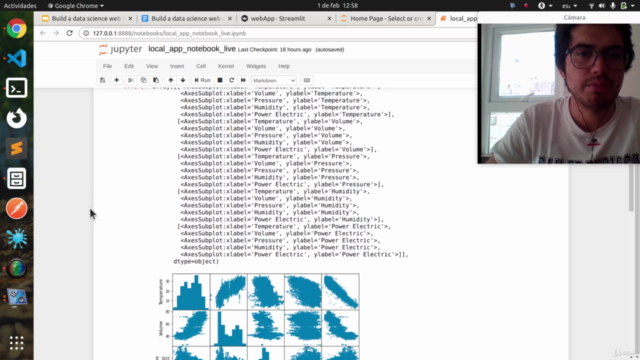This screenshot has width=640, height=360.
Task: Click 'dtype=object)' output text
Action: pyautogui.click(x=196, y=261)
